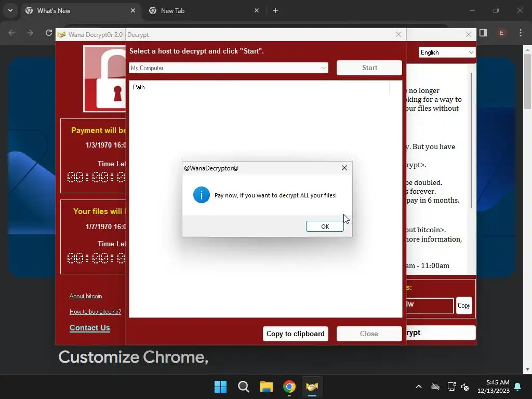Open the Chrome profile E avatar
532x399 pixels.
point(501,33)
